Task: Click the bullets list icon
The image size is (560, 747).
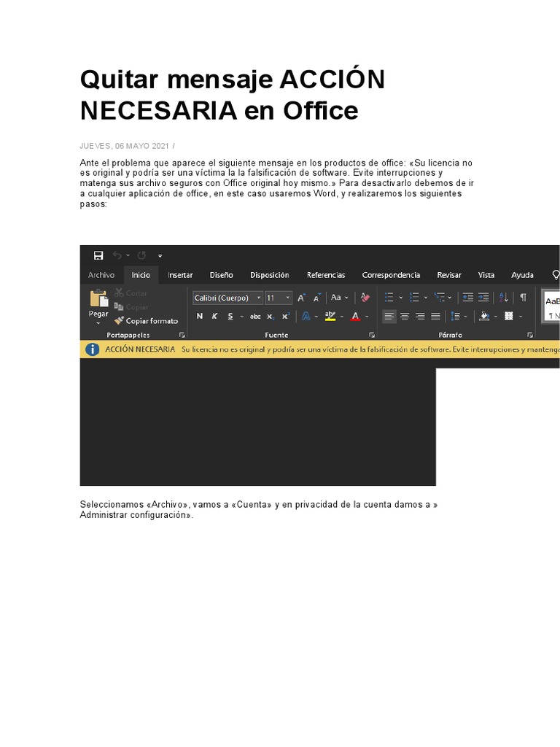Action: pyautogui.click(x=389, y=298)
